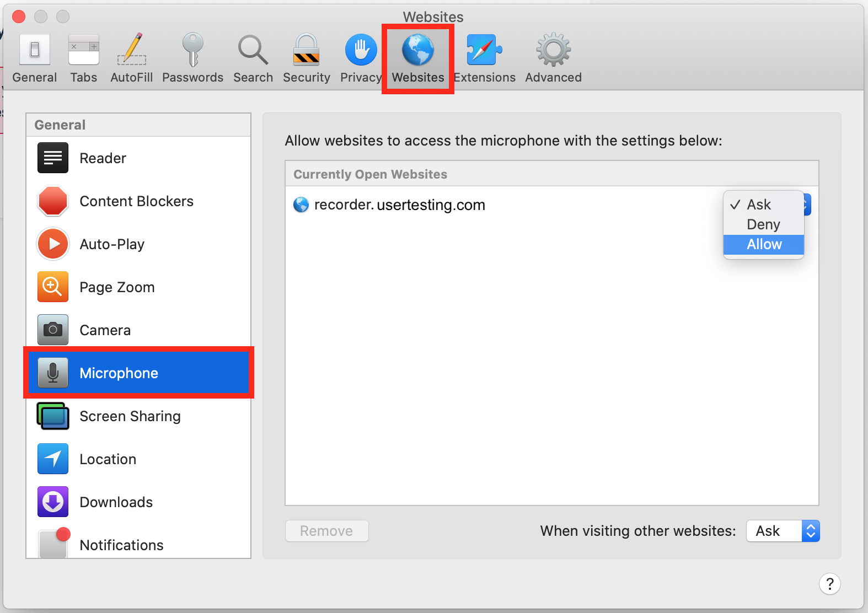868x613 pixels.
Task: Click the Camera icon in sidebar
Action: tap(53, 330)
